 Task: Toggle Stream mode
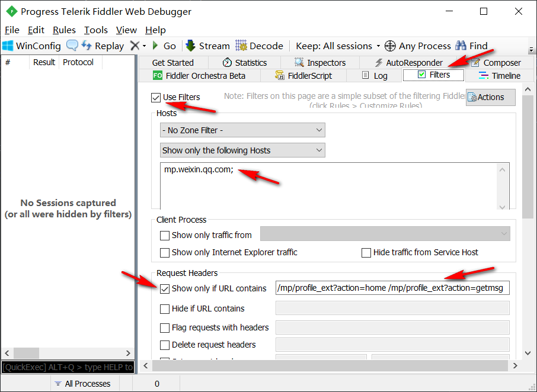coord(207,46)
